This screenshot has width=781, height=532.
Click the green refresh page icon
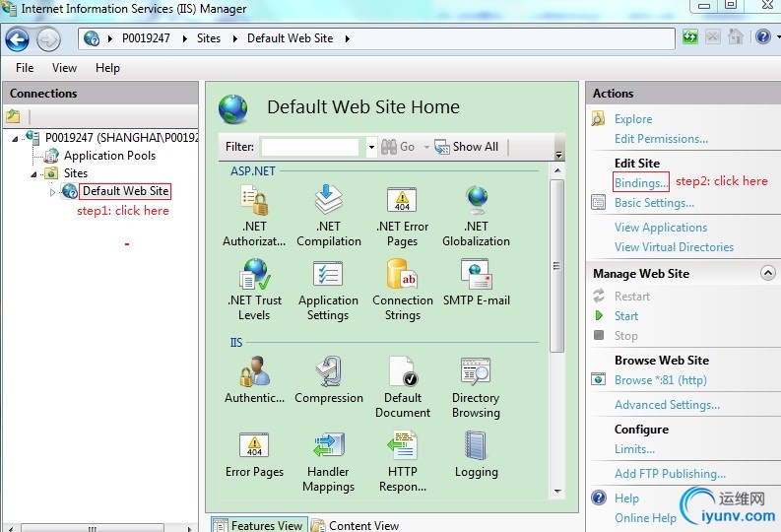pos(690,36)
